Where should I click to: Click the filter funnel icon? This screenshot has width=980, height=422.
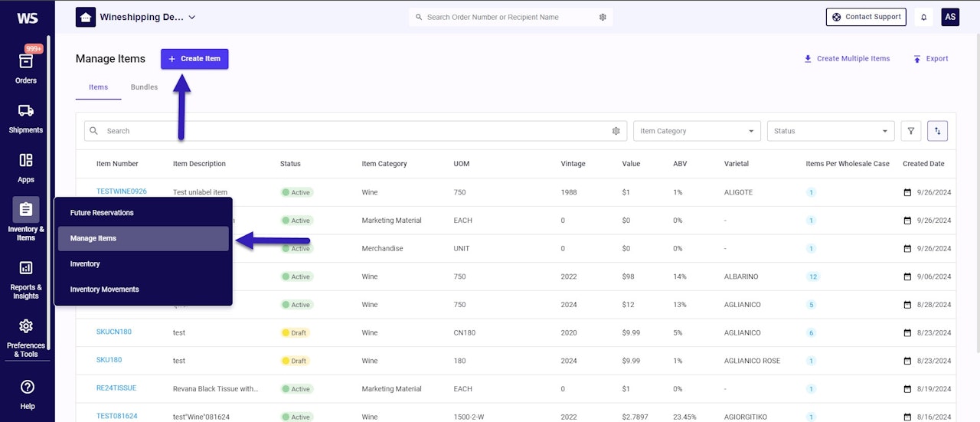tap(911, 131)
